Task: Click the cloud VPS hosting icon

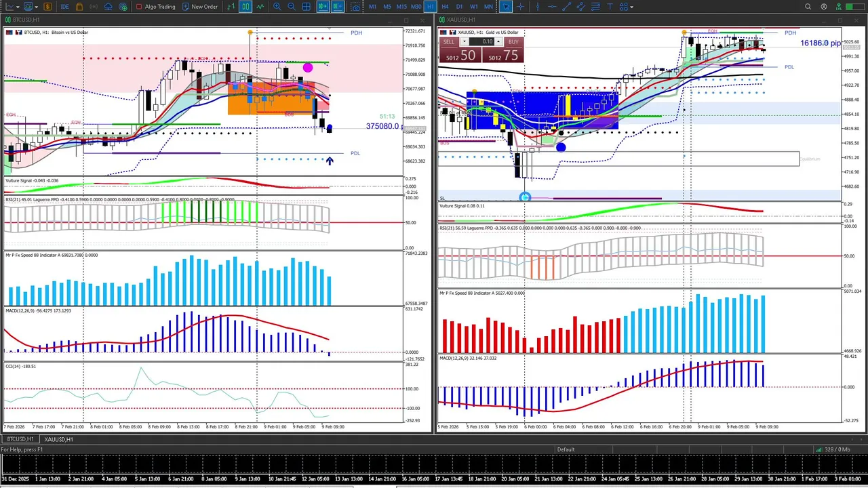Action: point(108,7)
